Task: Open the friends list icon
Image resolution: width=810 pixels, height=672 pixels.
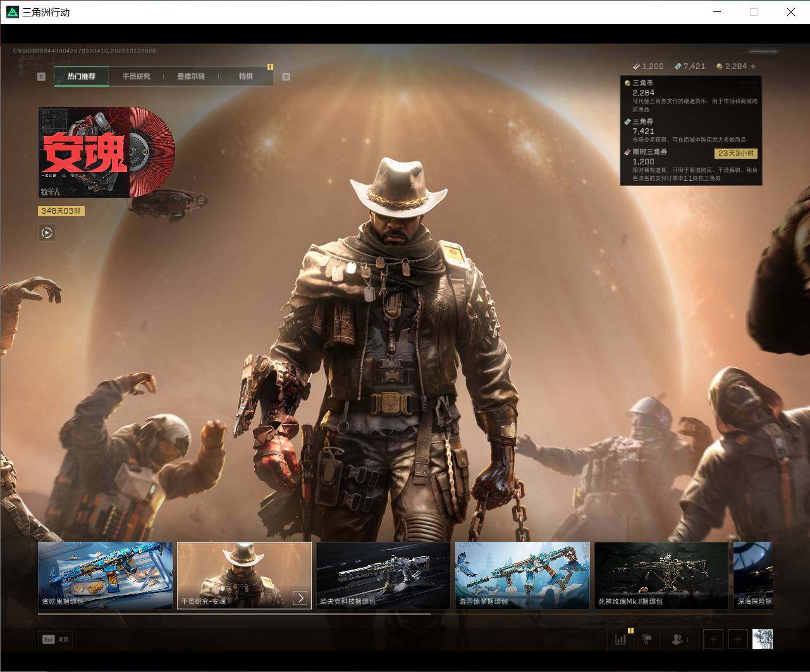Action: 680,639
